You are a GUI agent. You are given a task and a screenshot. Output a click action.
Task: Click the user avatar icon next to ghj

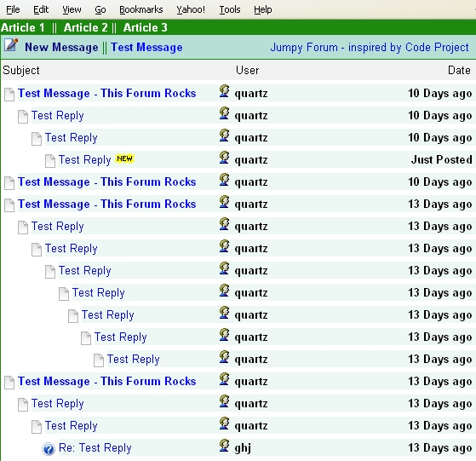[x=224, y=445]
